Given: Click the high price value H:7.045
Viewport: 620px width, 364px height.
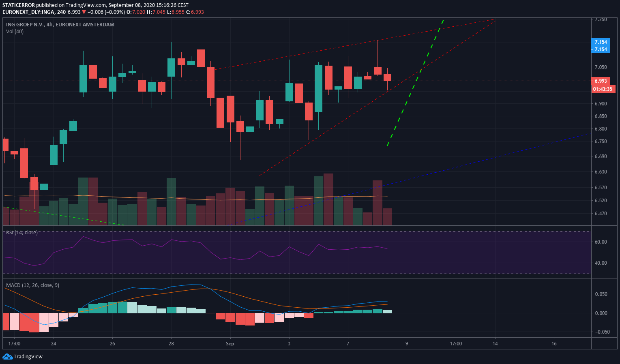Looking at the screenshot, I should point(156,12).
